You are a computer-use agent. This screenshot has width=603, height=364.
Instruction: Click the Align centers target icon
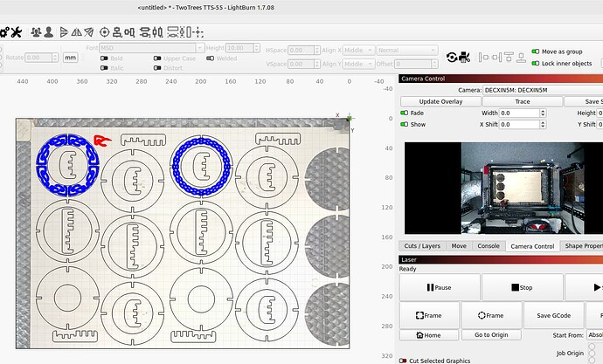click(x=104, y=32)
